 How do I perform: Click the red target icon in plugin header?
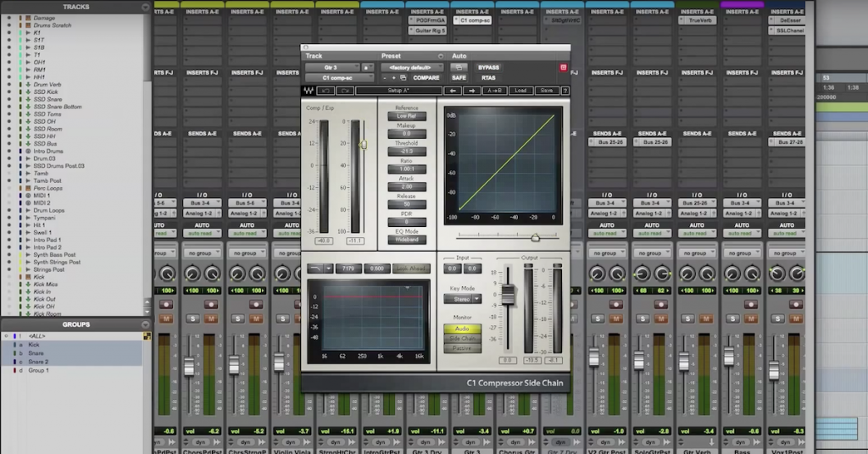[563, 68]
